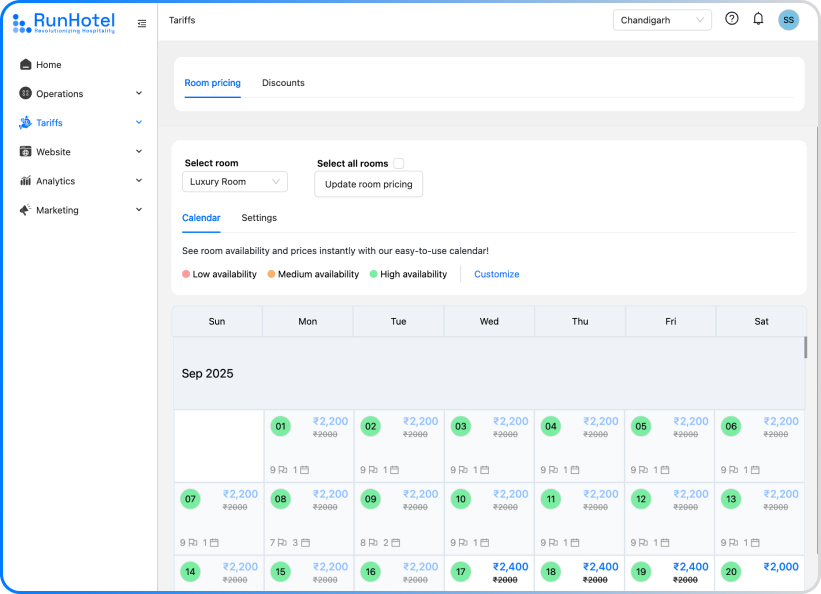Select the Calendar tab
The image size is (821, 594).
click(x=201, y=218)
